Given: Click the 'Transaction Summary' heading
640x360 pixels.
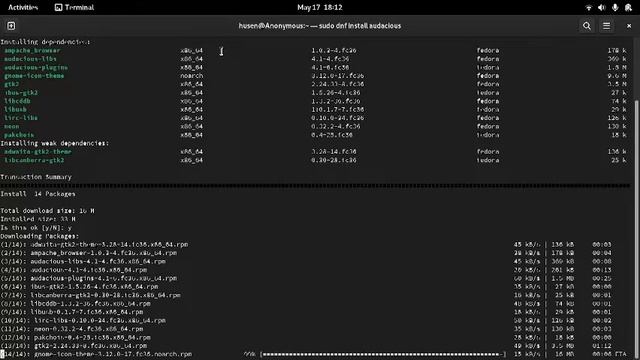Looking at the screenshot, I should point(36,177).
